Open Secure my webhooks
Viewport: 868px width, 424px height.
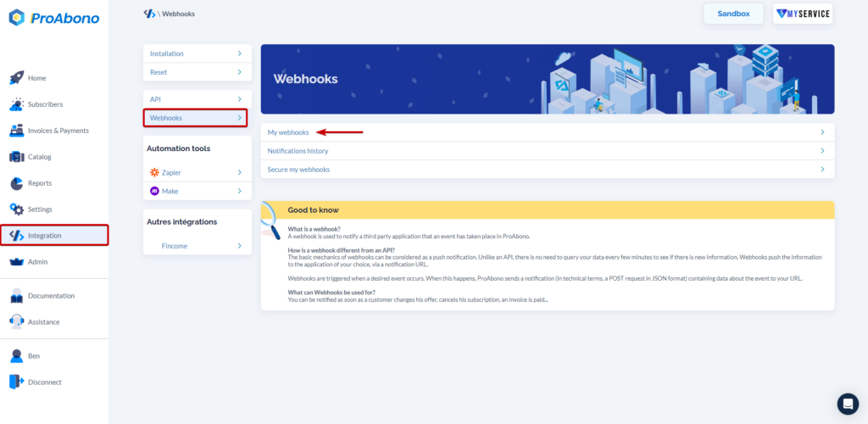pos(548,170)
